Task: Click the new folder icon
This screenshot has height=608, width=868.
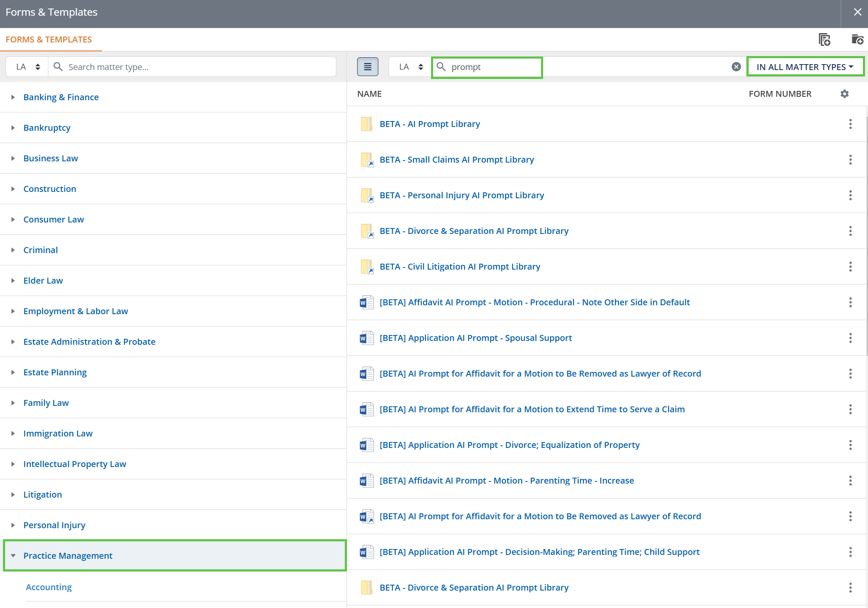Action: (x=857, y=39)
